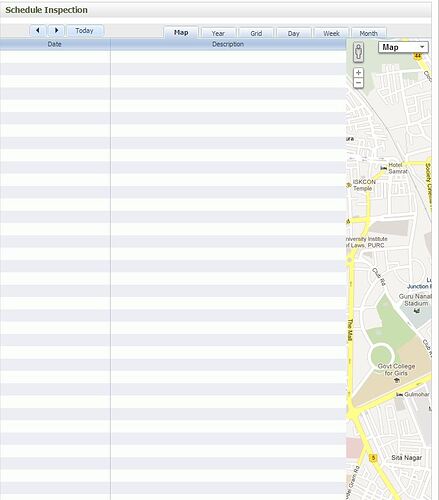
Task: Jump to Today in the schedule
Action: [x=84, y=31]
